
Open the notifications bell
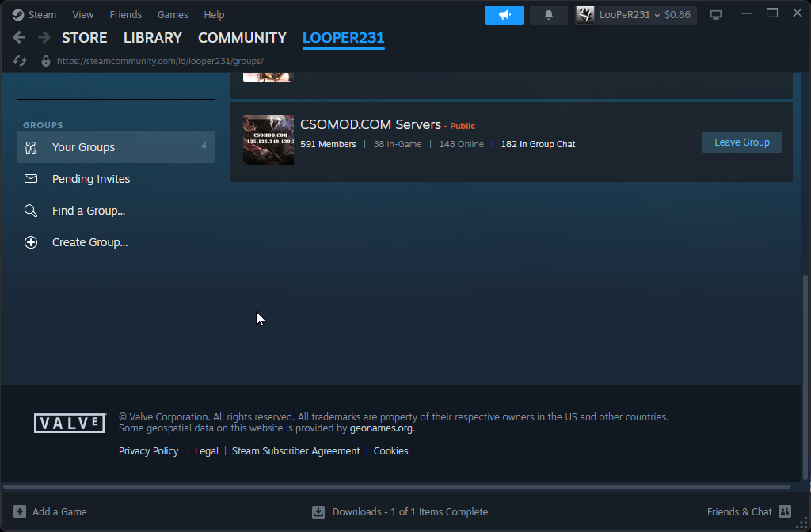click(x=548, y=15)
